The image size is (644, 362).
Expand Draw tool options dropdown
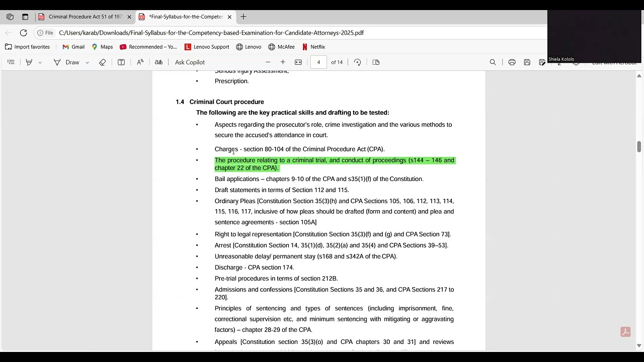(x=87, y=62)
